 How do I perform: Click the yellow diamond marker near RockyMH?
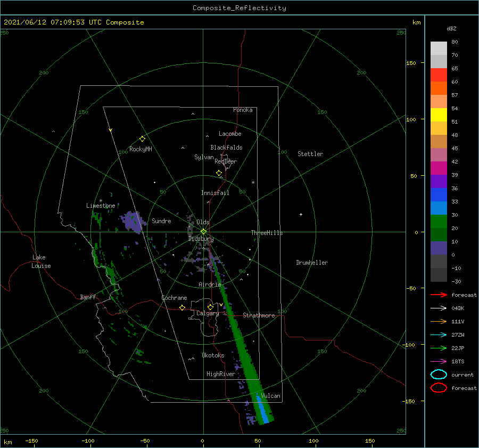click(142, 139)
